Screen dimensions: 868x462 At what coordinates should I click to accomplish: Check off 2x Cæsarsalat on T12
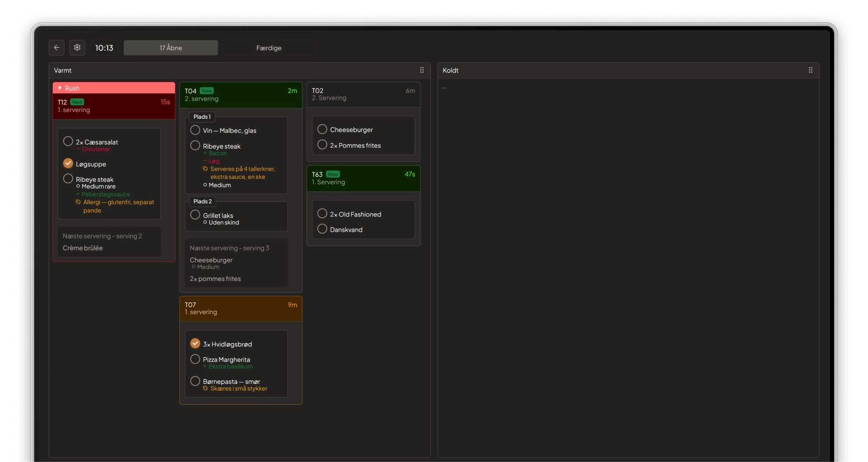pos(68,141)
